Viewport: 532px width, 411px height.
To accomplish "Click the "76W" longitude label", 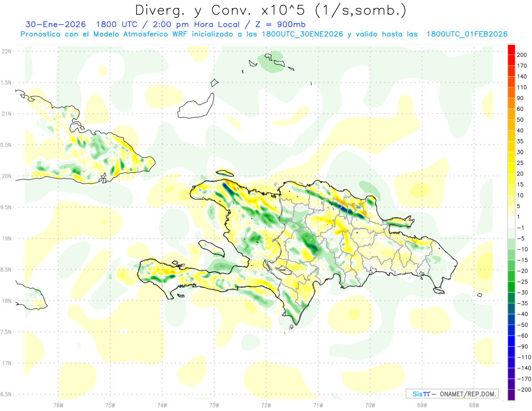I will pyautogui.click(x=58, y=405).
